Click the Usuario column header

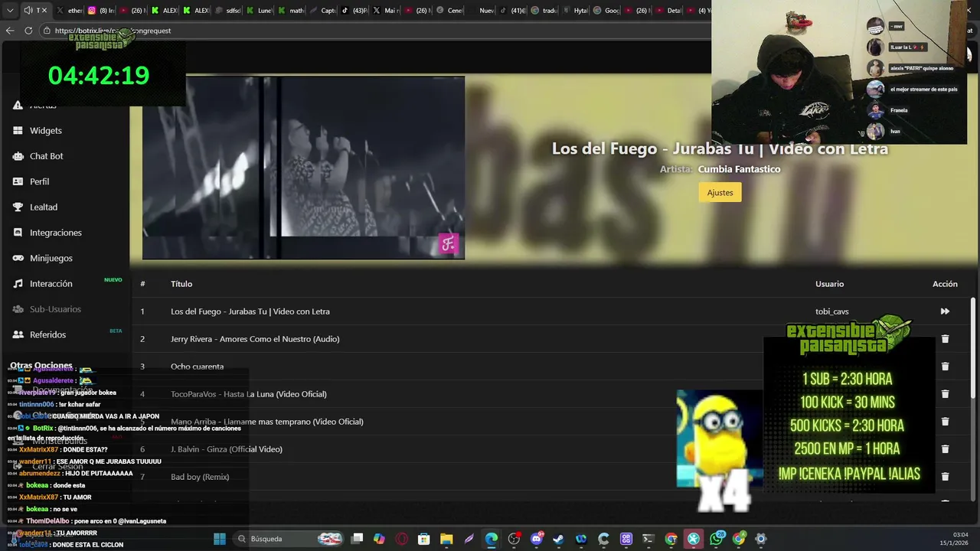[x=829, y=284]
